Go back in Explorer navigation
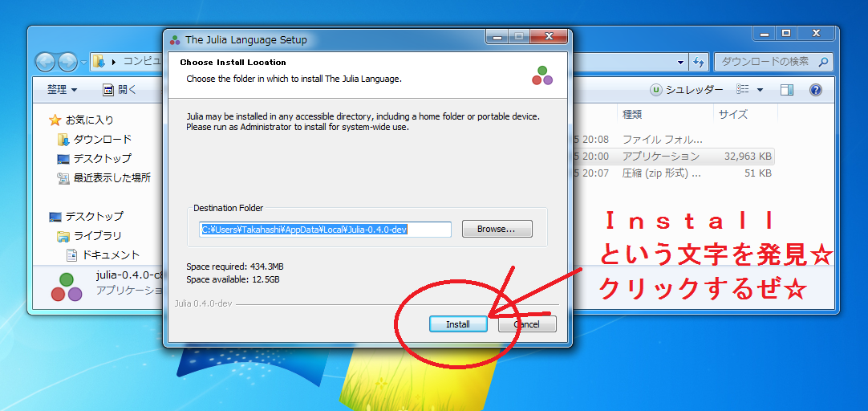 tap(46, 62)
